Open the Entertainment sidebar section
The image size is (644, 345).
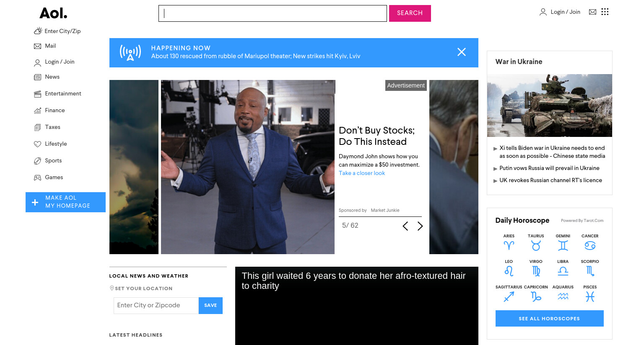[x=63, y=94]
